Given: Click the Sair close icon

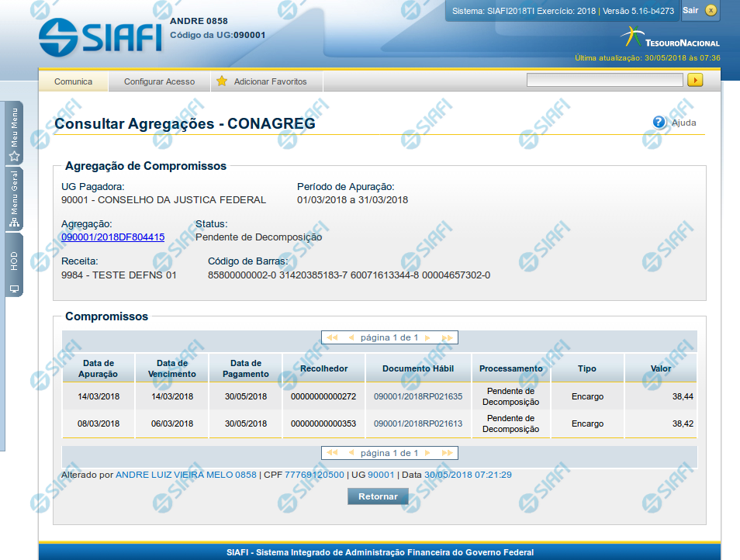Looking at the screenshot, I should (x=711, y=10).
